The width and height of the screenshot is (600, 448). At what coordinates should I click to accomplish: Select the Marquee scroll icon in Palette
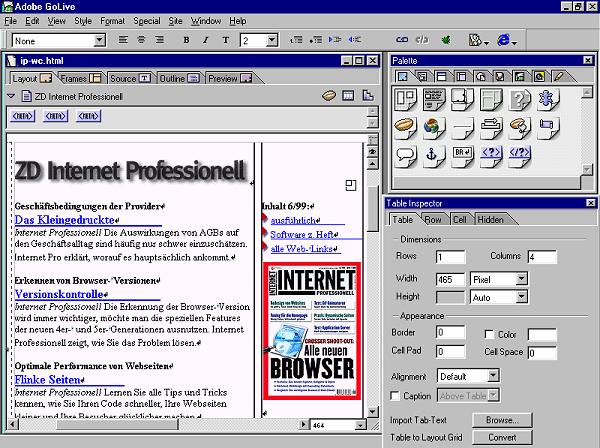pos(548,127)
